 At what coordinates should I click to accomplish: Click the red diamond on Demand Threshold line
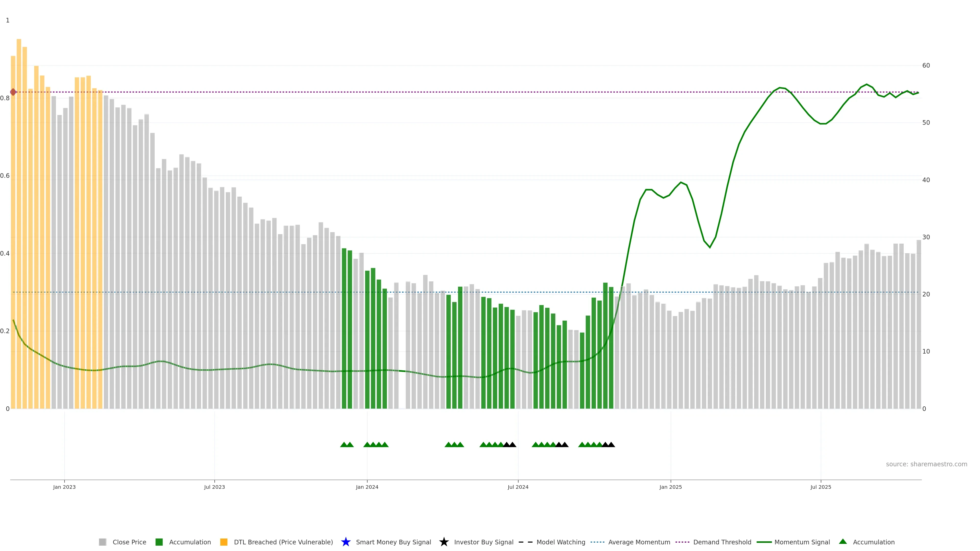(x=13, y=92)
